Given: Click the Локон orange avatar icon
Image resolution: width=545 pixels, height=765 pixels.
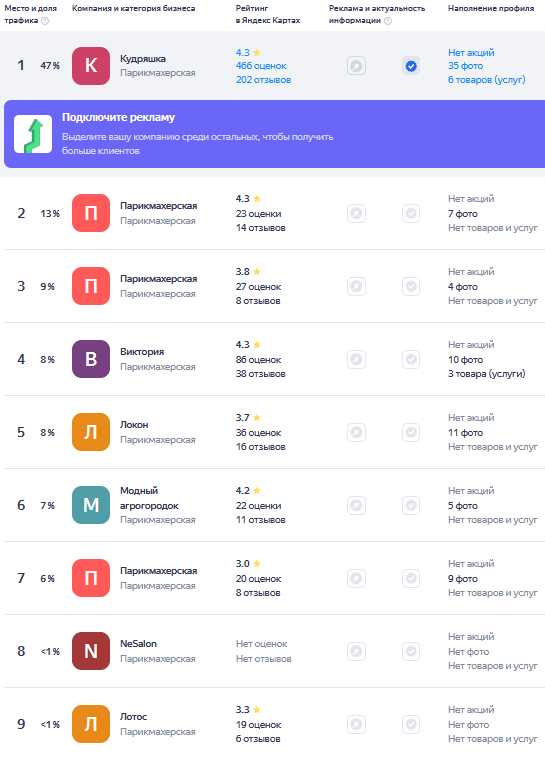Looking at the screenshot, I should pyautogui.click(x=91, y=432).
